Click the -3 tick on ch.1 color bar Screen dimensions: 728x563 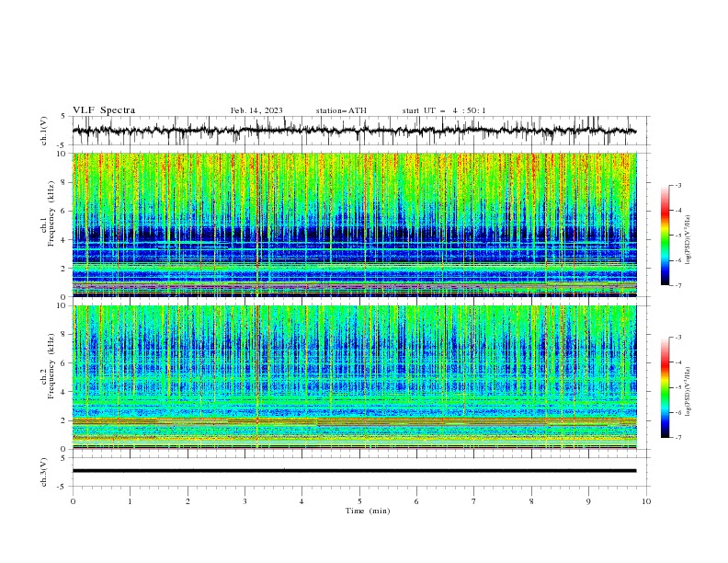677,185
